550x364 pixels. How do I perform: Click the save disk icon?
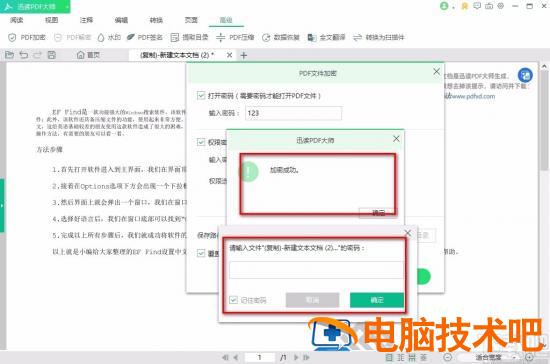point(52,55)
